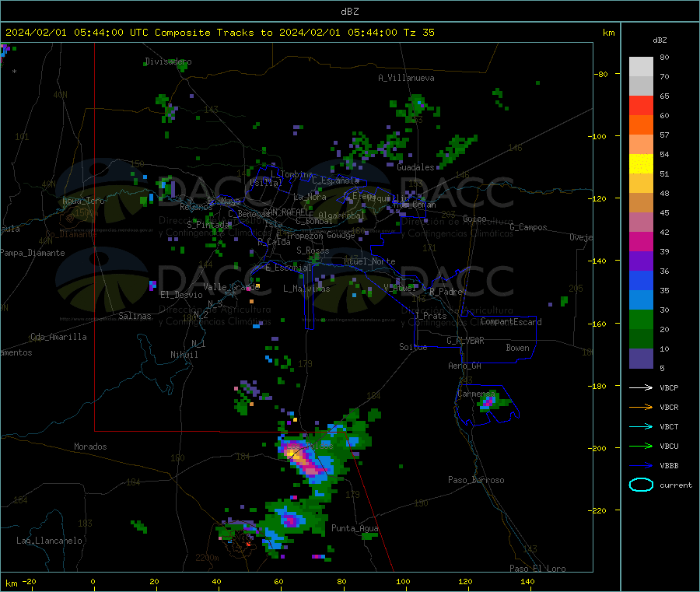Click the Lag.Llancanelo label
700x592 pixels.
click(49, 541)
